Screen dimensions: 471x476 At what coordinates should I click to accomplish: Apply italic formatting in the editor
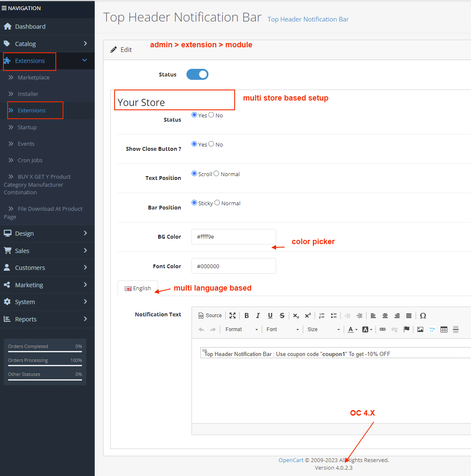pyautogui.click(x=258, y=316)
